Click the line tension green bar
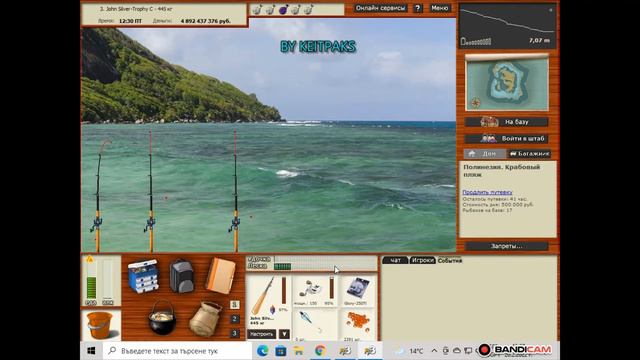This screenshot has width=640, height=360. (x=282, y=267)
